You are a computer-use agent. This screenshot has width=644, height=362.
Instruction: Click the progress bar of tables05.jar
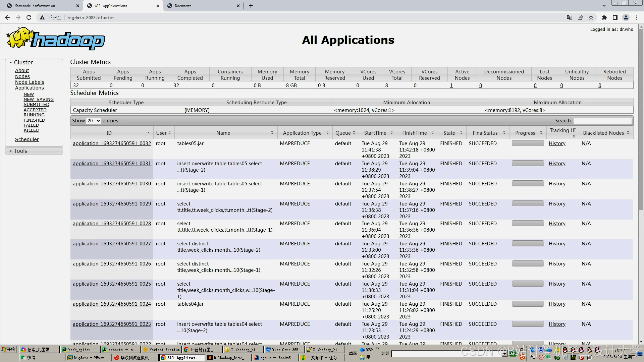coord(528,143)
